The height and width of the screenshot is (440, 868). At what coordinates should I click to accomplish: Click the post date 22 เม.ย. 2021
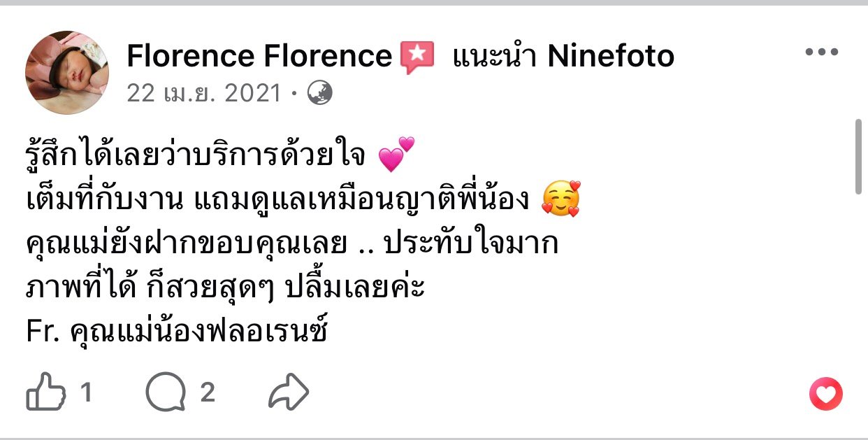(203, 93)
